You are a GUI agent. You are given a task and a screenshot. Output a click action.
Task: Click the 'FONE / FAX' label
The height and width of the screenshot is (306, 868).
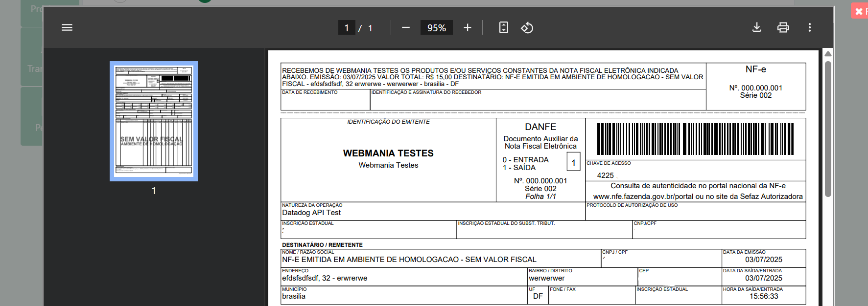pos(563,289)
